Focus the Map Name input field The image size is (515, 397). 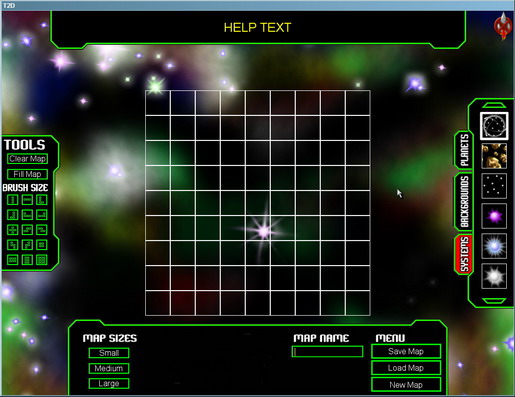click(327, 352)
